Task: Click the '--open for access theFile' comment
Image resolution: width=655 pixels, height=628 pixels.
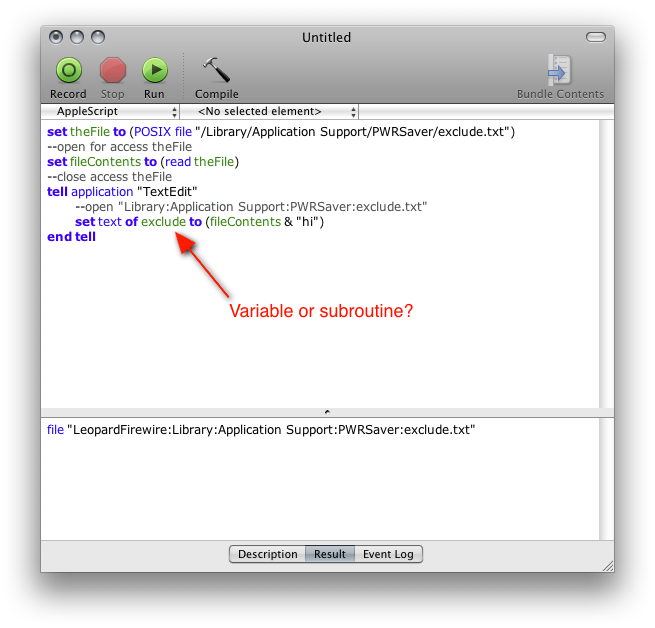Action: pyautogui.click(x=119, y=147)
